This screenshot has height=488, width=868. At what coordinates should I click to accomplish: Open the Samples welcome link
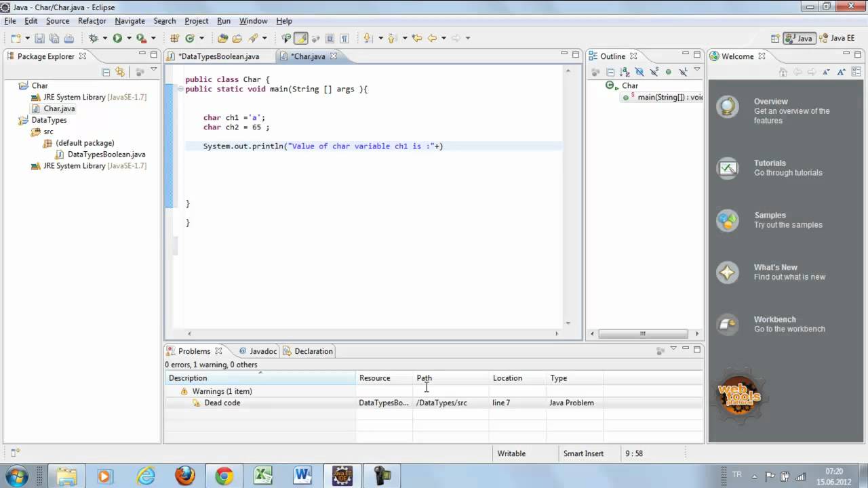pos(770,216)
